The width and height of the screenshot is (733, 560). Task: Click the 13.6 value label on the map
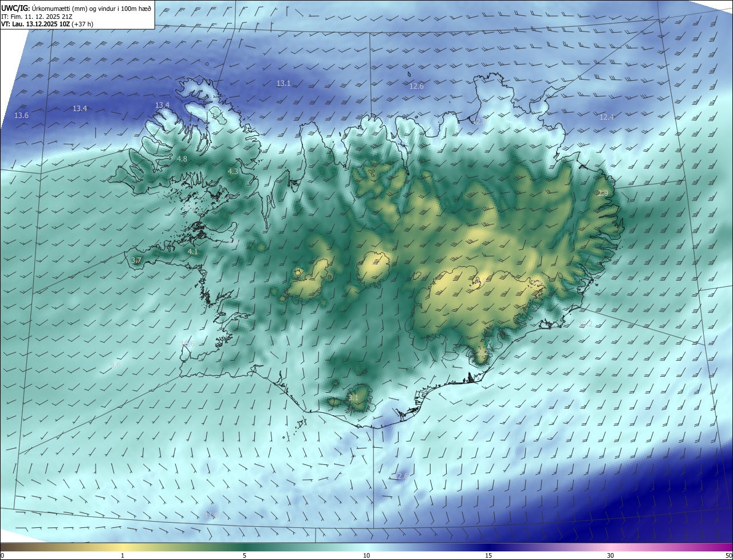point(21,115)
